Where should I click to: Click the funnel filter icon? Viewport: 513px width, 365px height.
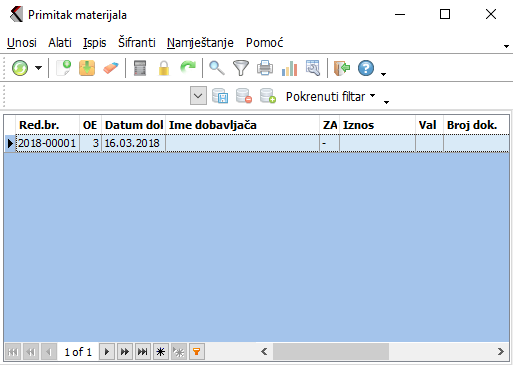coord(241,68)
